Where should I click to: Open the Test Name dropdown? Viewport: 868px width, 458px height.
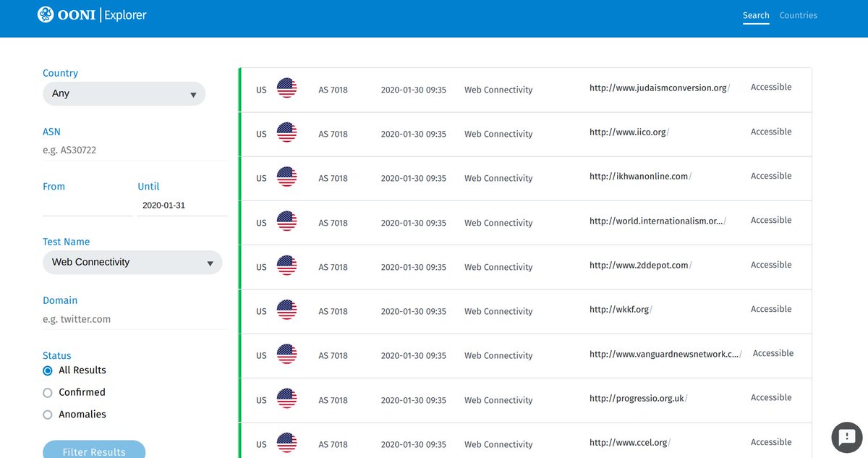pos(132,262)
